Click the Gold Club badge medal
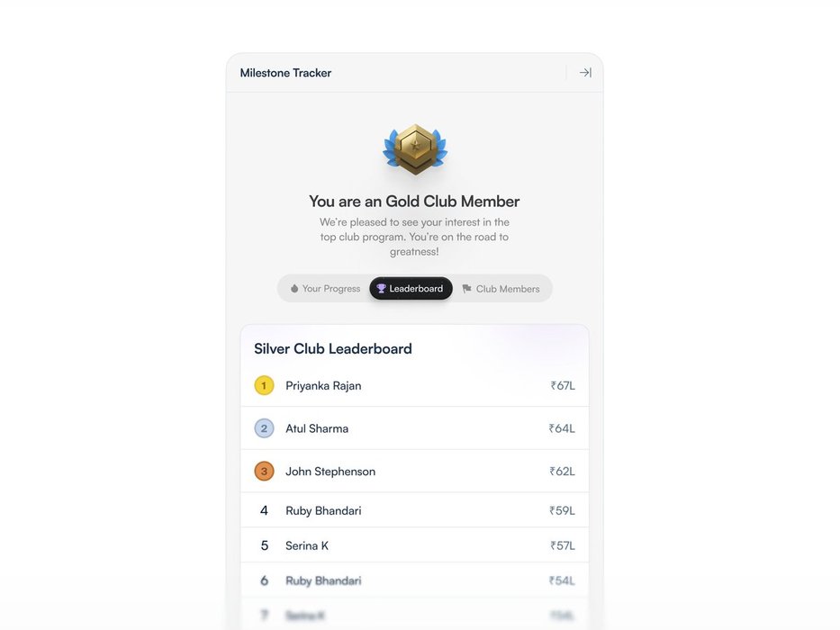Viewport: 840px width, 630px height. tap(415, 149)
